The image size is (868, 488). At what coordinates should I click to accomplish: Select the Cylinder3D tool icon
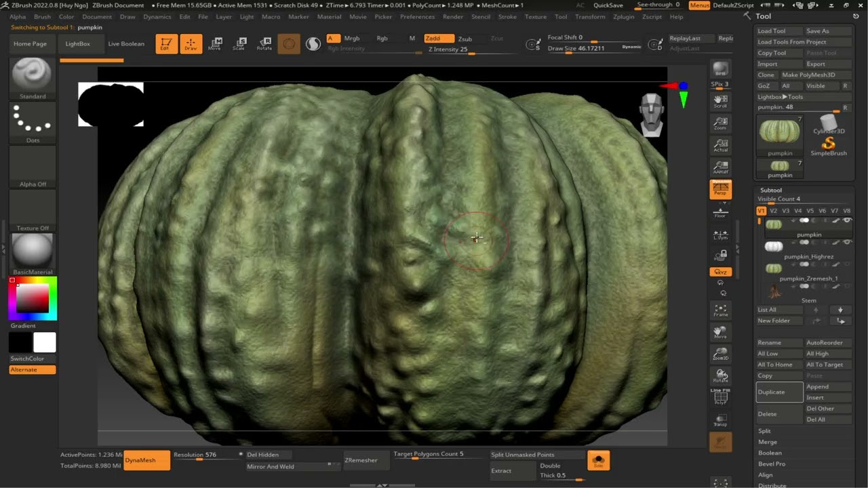(x=828, y=124)
